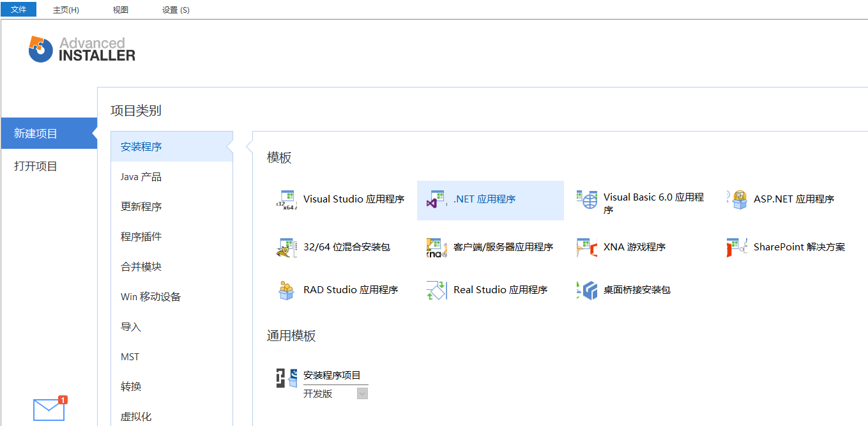Choose the 安装程序 project category

coord(171,146)
